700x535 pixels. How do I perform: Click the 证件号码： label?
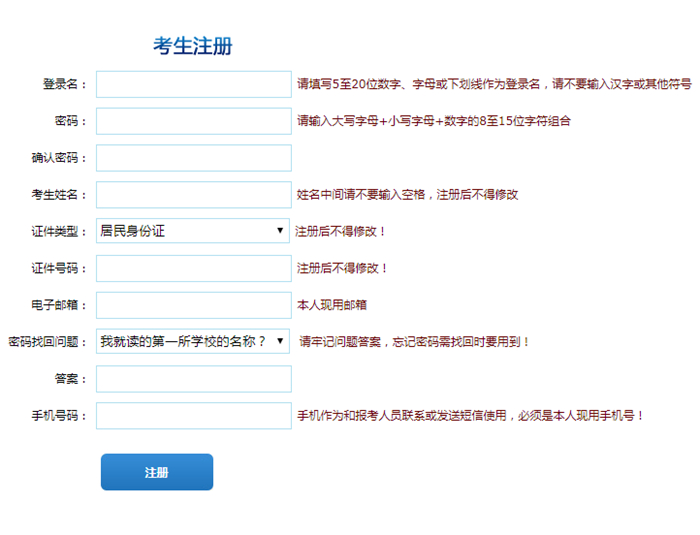click(59, 268)
